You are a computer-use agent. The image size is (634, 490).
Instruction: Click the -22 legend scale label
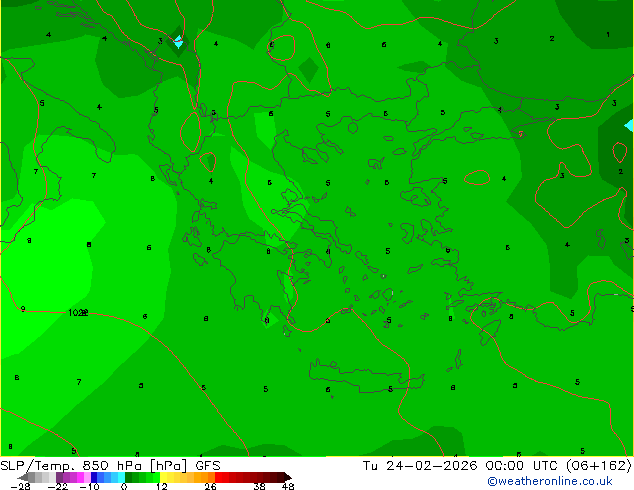pyautogui.click(x=57, y=486)
